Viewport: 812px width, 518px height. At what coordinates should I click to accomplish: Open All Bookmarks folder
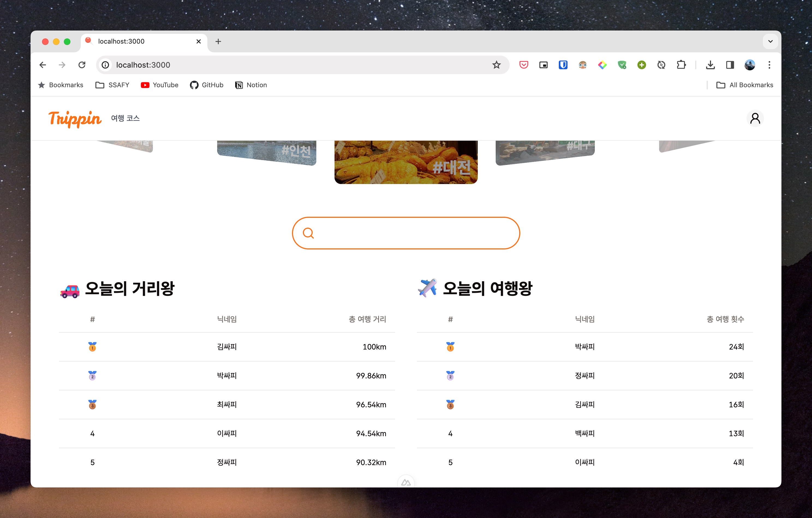tap(745, 85)
